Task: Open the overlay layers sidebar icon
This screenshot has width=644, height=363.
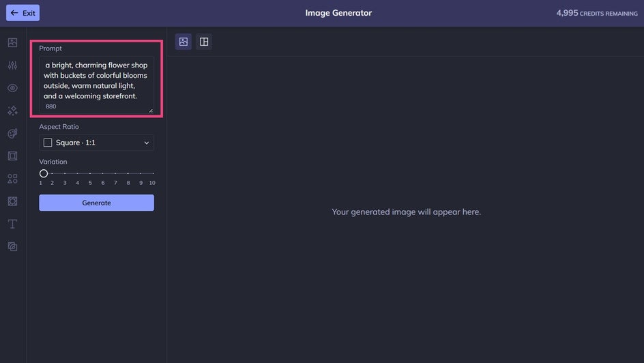Action: 13,246
